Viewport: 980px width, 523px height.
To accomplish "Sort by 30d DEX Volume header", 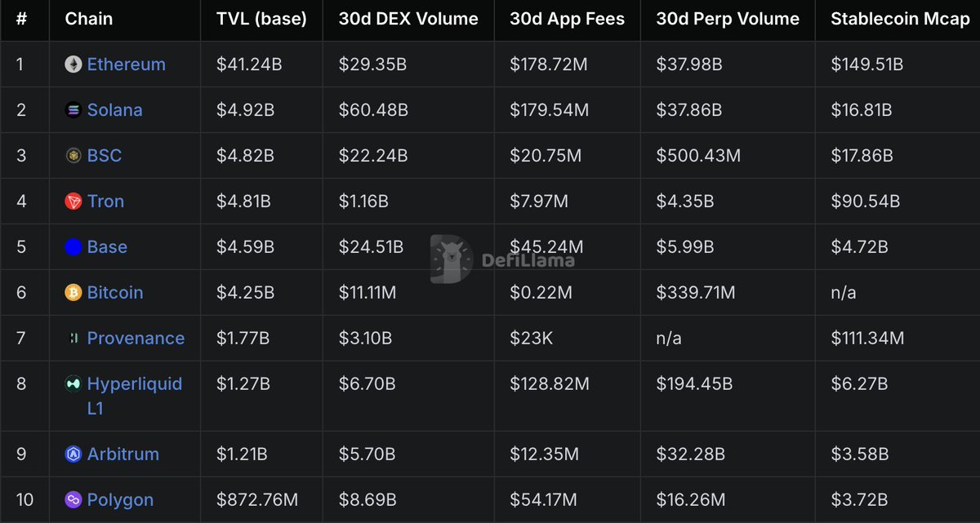I will 408,20.
